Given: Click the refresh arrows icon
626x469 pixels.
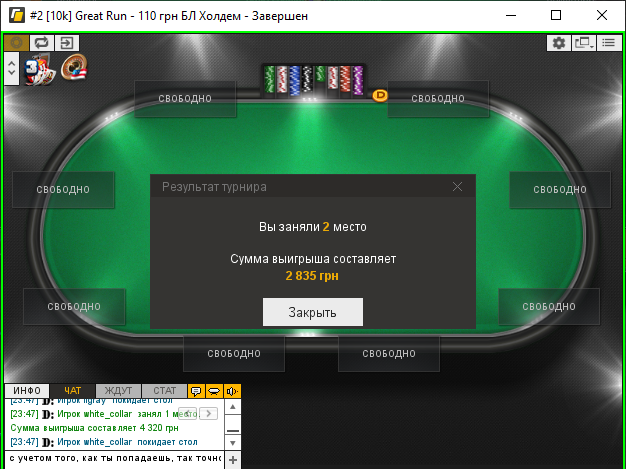Looking at the screenshot, I should [x=42, y=43].
